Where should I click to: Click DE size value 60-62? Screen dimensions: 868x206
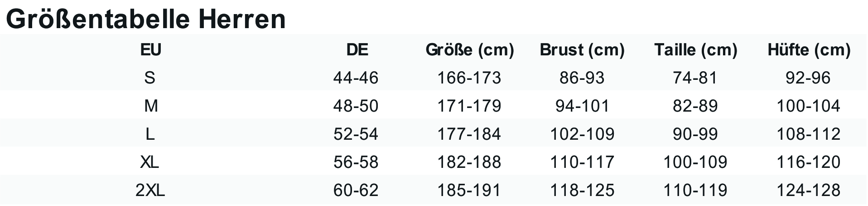click(x=356, y=191)
